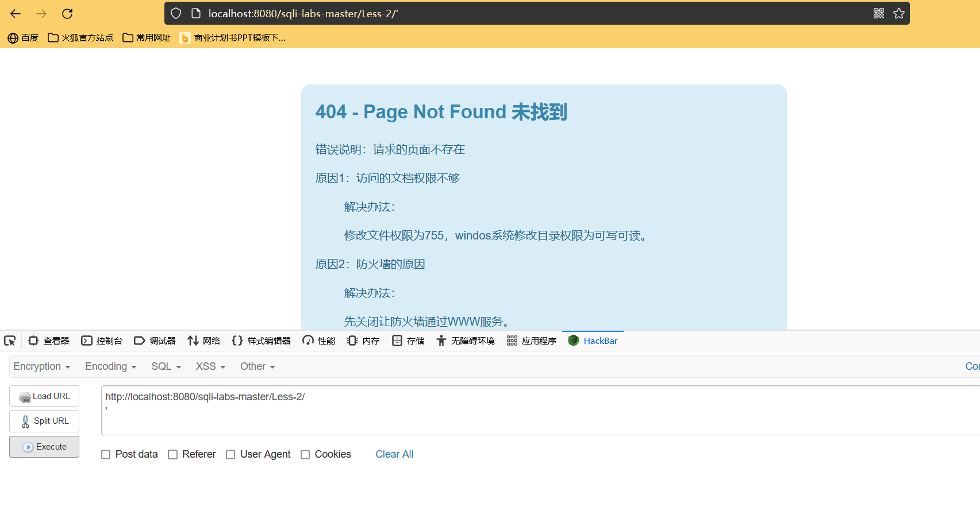The image size is (980, 526).
Task: Activate the element picker in devtools
Action: coord(10,341)
